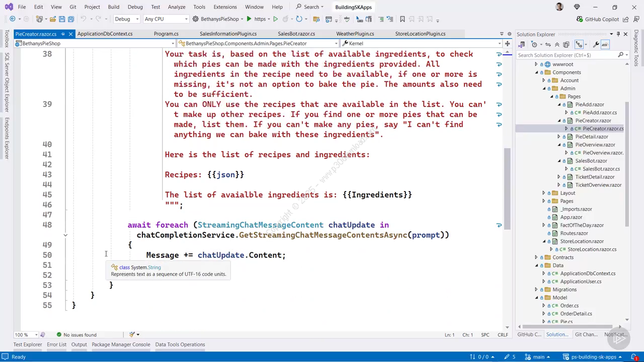Open the Any CPU platform dropdown
Image resolution: width=644 pixels, height=362 pixels.
click(166, 19)
